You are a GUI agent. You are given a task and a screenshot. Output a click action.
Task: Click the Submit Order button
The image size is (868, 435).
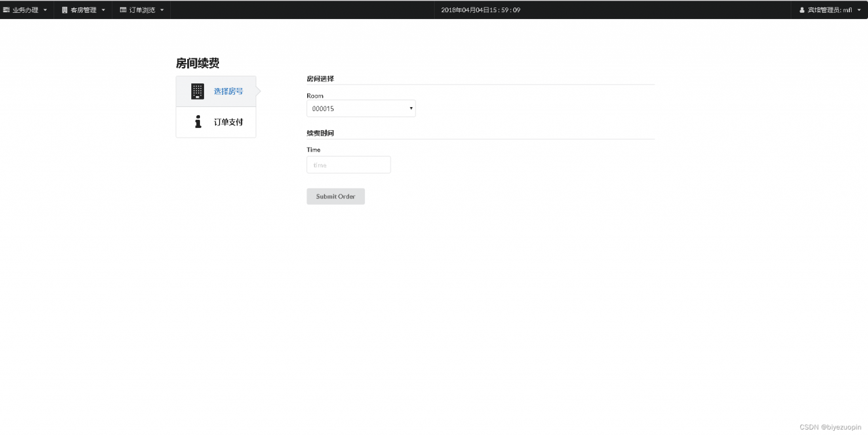point(336,196)
